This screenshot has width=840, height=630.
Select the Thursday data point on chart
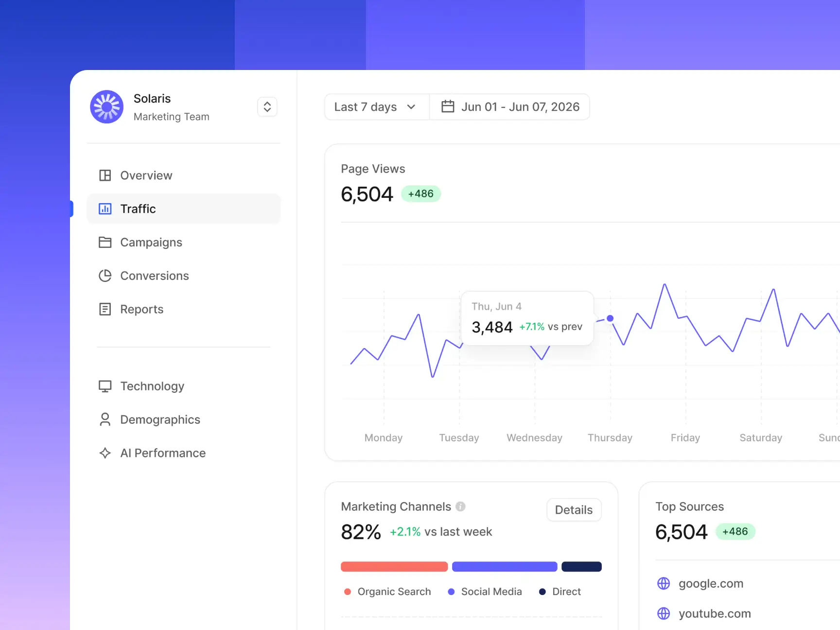pos(610,318)
